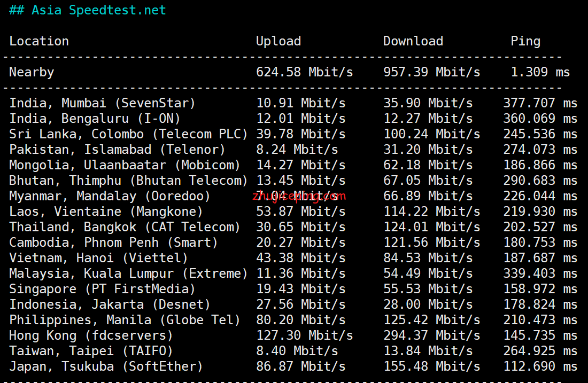Click Philippines, Manila (Globe Tel) entry
588x383 pixels.
coord(125,320)
